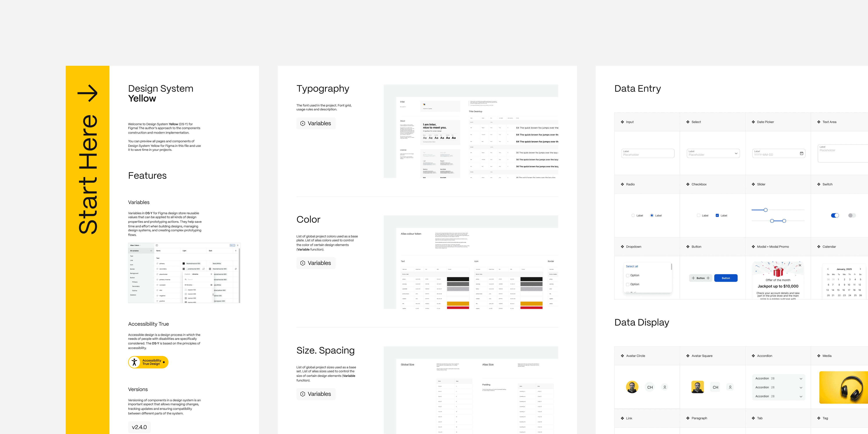Click the black Start Here arrow
868x434 pixels.
click(x=88, y=93)
